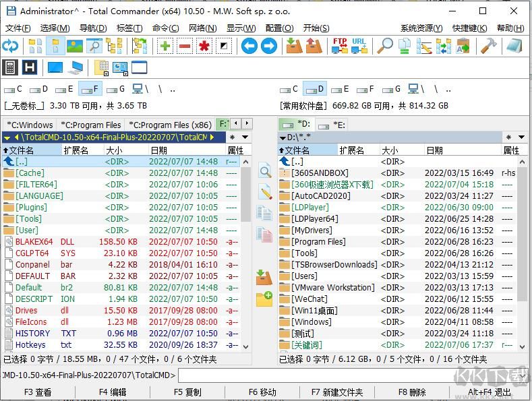Open left panel favorites asterisk button
The width and height of the screenshot is (532, 401).
click(232, 137)
